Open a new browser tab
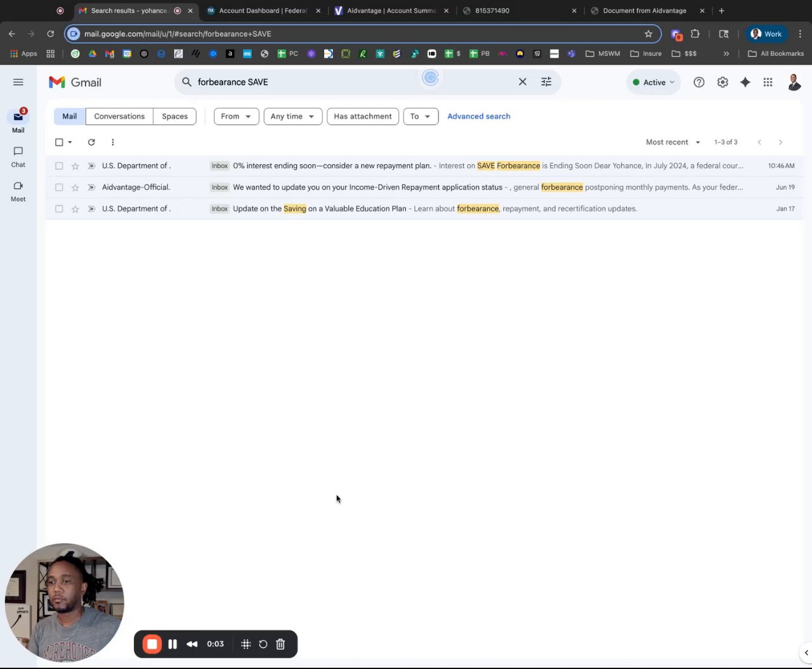Image resolution: width=812 pixels, height=669 pixels. point(721,11)
